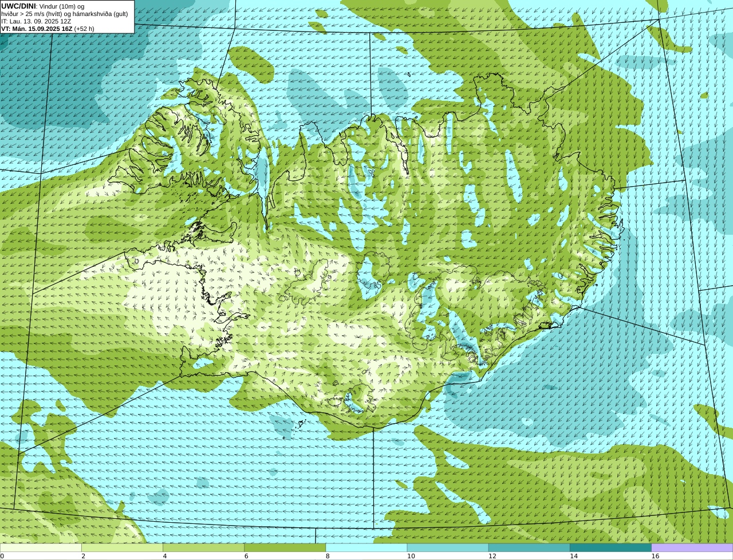Image resolution: width=733 pixels, height=560 pixels.
Task: Click the 12–14 m/s teal legend swatch
Action: pyautogui.click(x=529, y=547)
